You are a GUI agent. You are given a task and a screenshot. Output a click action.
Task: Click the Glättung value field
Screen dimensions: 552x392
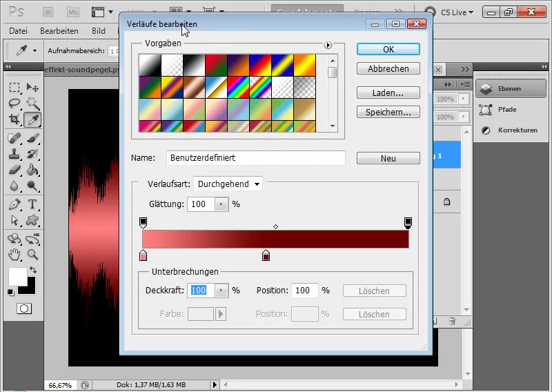(x=201, y=204)
